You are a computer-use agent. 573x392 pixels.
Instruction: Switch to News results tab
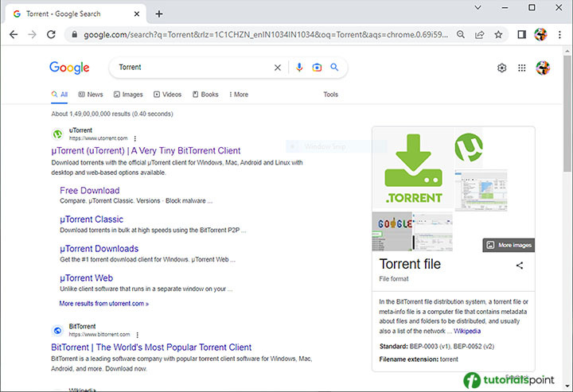point(91,95)
